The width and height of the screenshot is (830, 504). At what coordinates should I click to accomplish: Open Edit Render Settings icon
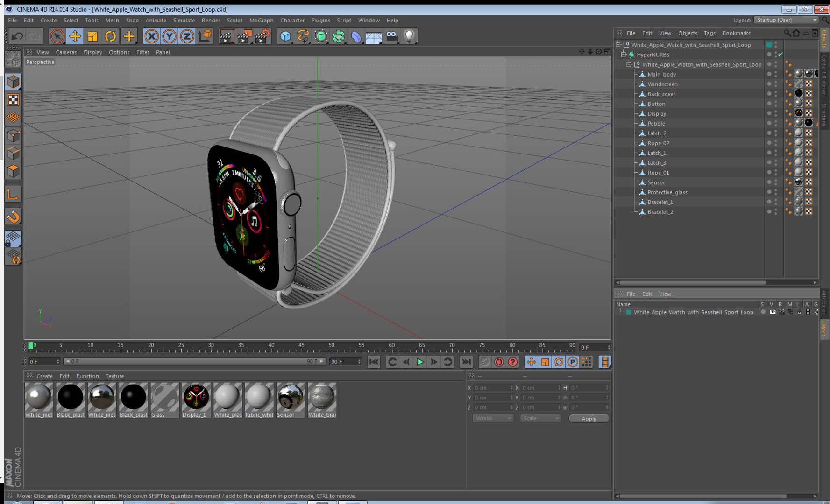(262, 36)
